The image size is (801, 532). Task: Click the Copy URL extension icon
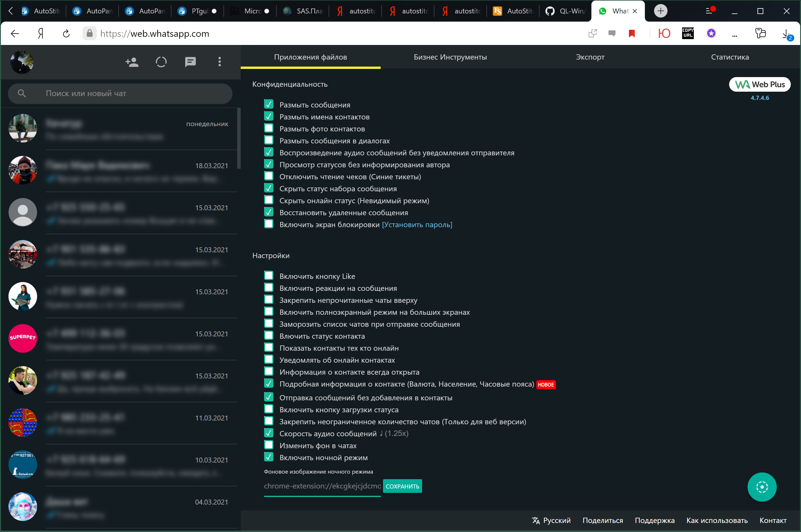[x=688, y=33]
